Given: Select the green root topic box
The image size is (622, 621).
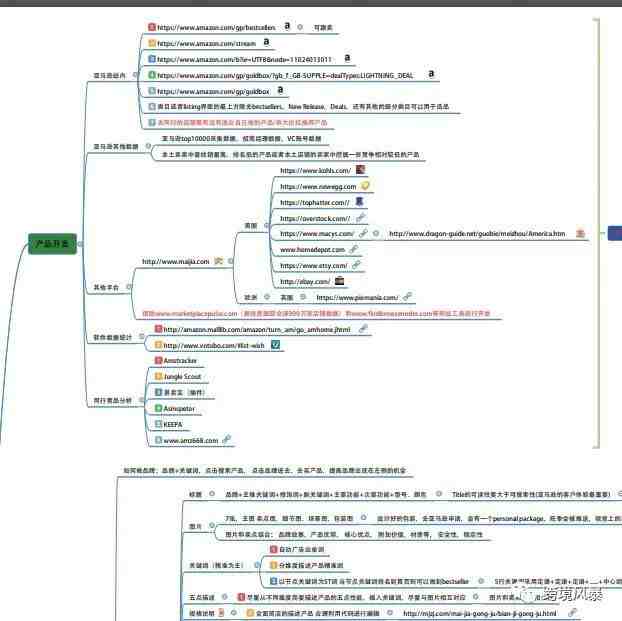Looking at the screenshot, I should [x=52, y=244].
